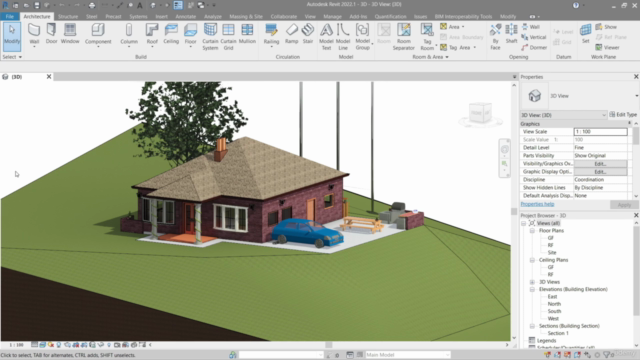Close the Project Browser panel

point(636,215)
